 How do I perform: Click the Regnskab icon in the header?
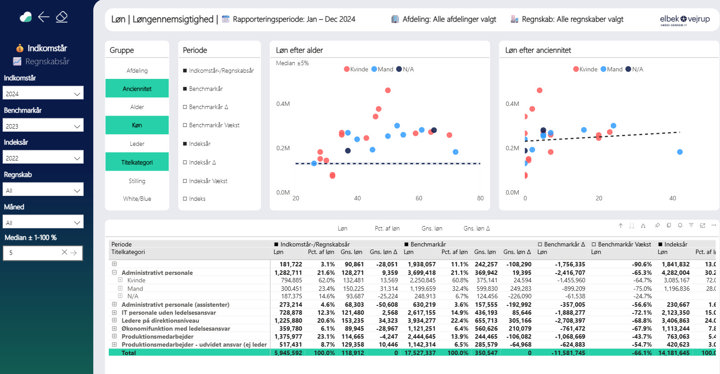coord(514,19)
